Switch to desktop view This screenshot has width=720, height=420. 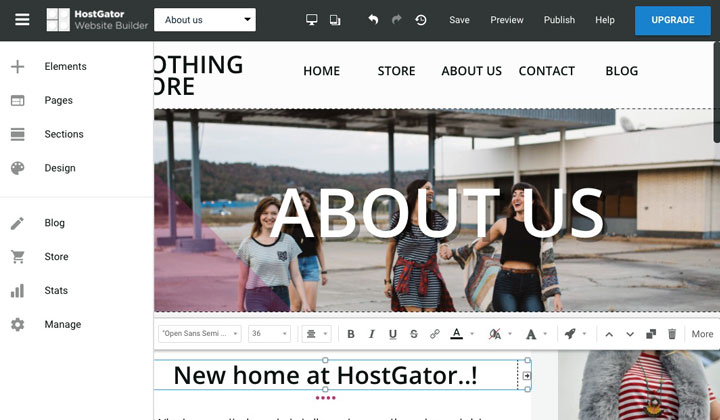pos(311,20)
